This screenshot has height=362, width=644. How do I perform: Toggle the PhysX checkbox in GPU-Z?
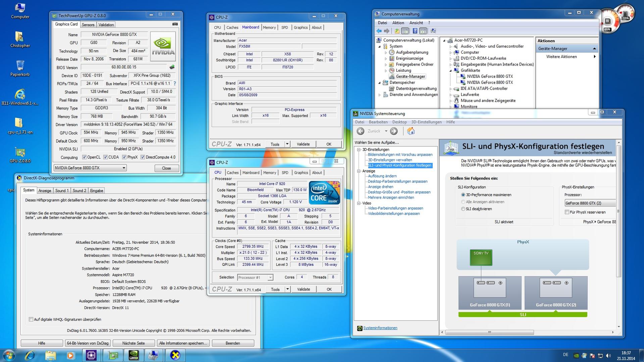pyautogui.click(x=124, y=157)
